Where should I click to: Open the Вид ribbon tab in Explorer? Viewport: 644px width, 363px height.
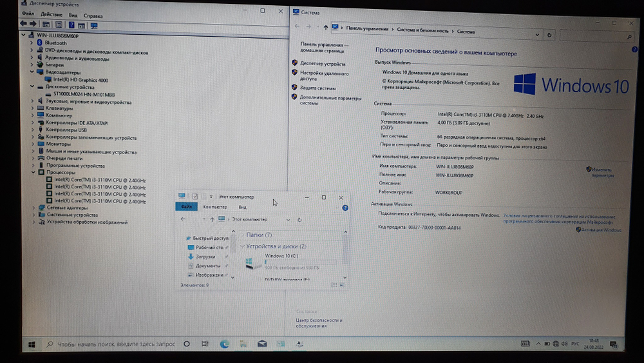242,207
